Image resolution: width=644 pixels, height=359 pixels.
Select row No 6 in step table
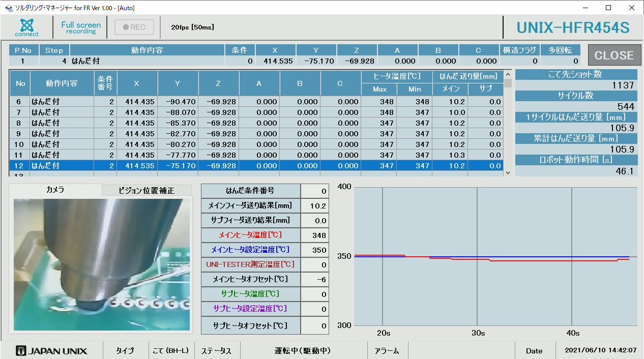[x=256, y=102]
